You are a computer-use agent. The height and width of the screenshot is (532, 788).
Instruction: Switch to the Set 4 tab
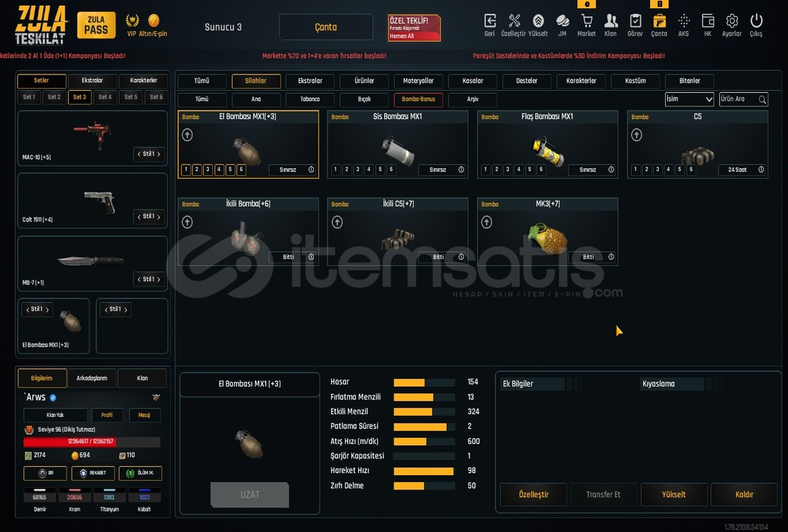click(105, 97)
